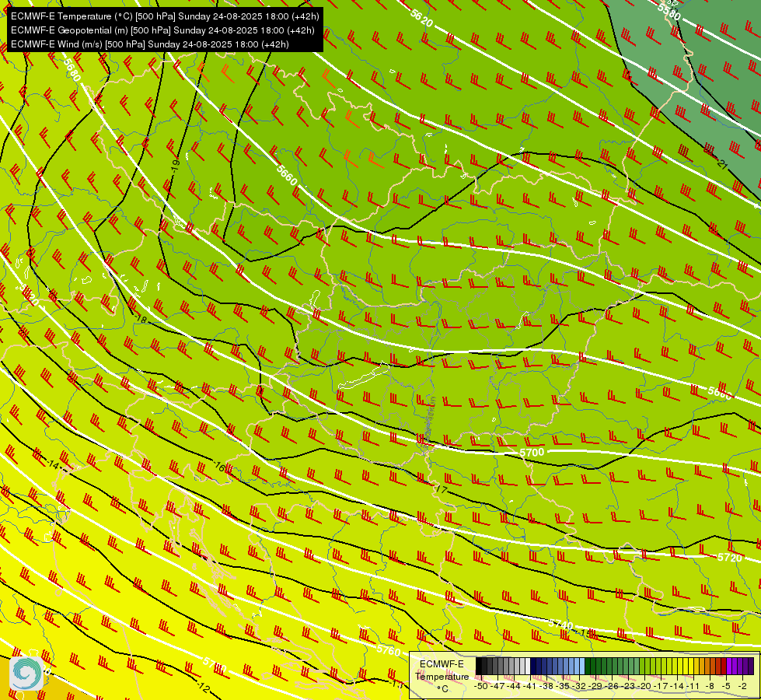The width and height of the screenshot is (761, 700).
Task: Click the -20 value in the legend
Action: [x=644, y=686]
